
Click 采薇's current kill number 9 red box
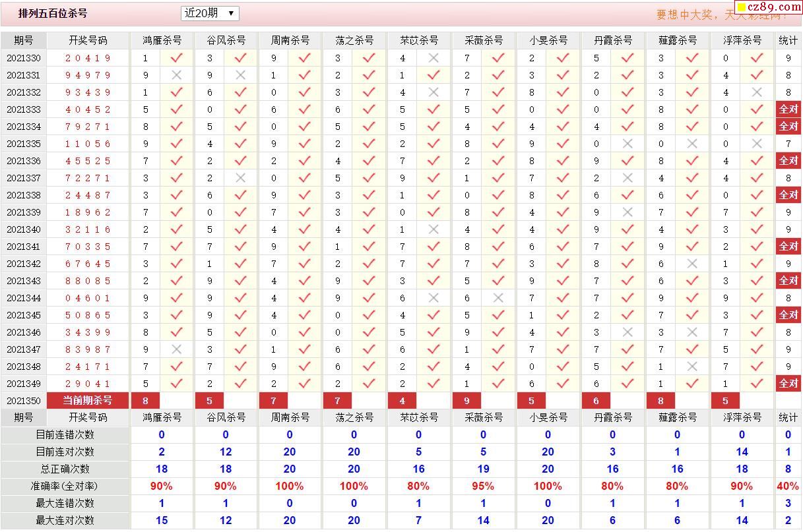(x=467, y=401)
